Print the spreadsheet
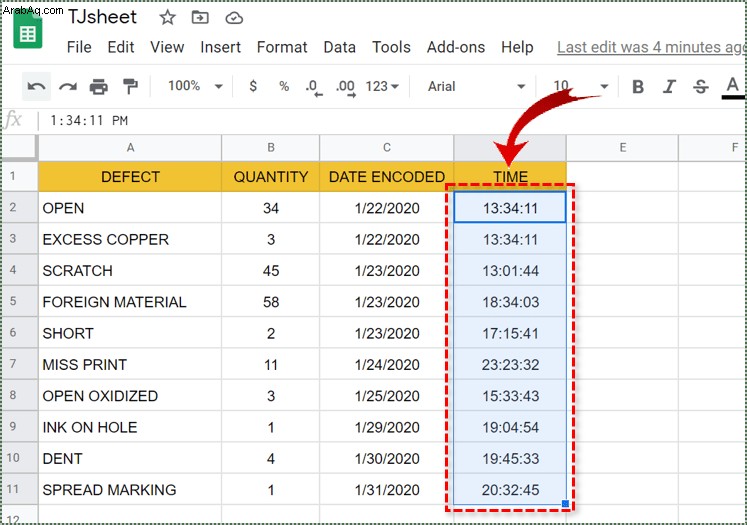747x525 pixels. pyautogui.click(x=99, y=86)
